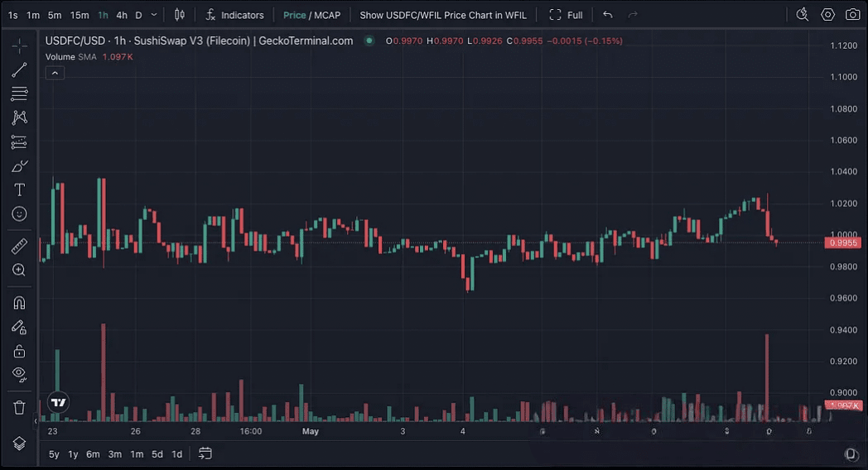Click the bottom-right scale settings icon
Screen dimensions: 868x470
851,454
